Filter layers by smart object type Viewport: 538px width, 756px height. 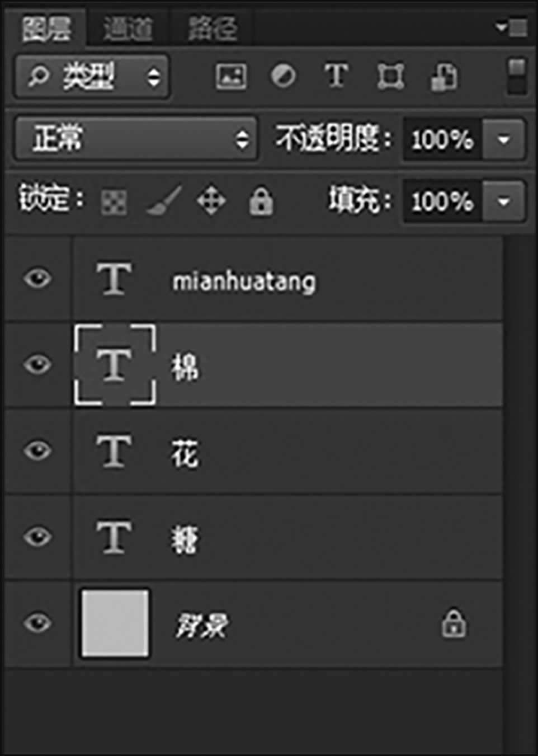443,76
